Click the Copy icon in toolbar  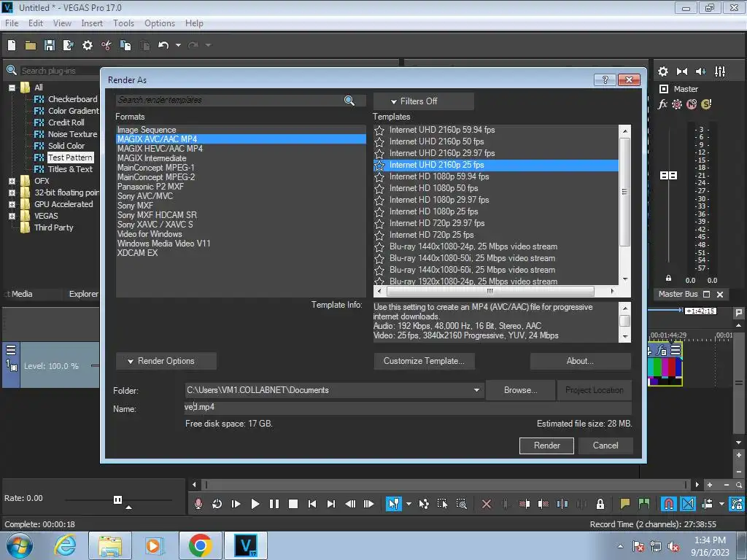pyautogui.click(x=125, y=45)
